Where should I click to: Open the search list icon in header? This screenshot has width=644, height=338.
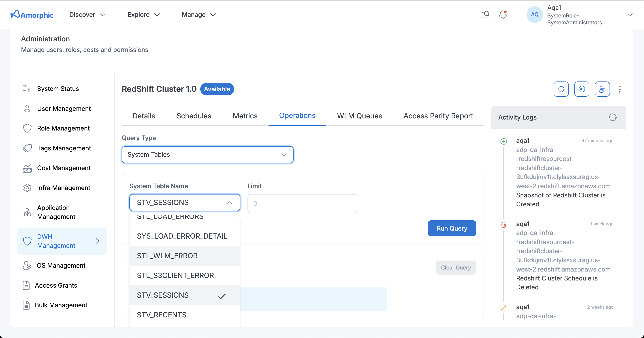click(485, 15)
